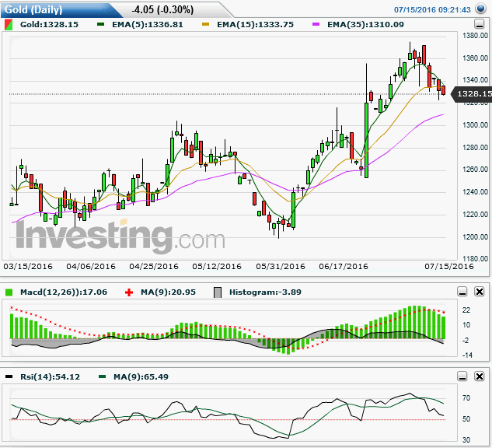Close the MACD indicator panel
This screenshot has width=492, height=448.
click(480, 292)
